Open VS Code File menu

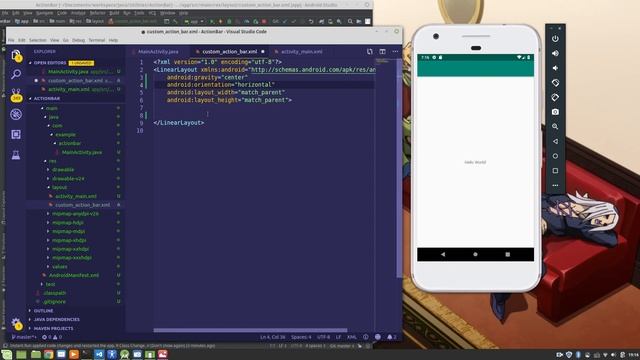[11, 40]
